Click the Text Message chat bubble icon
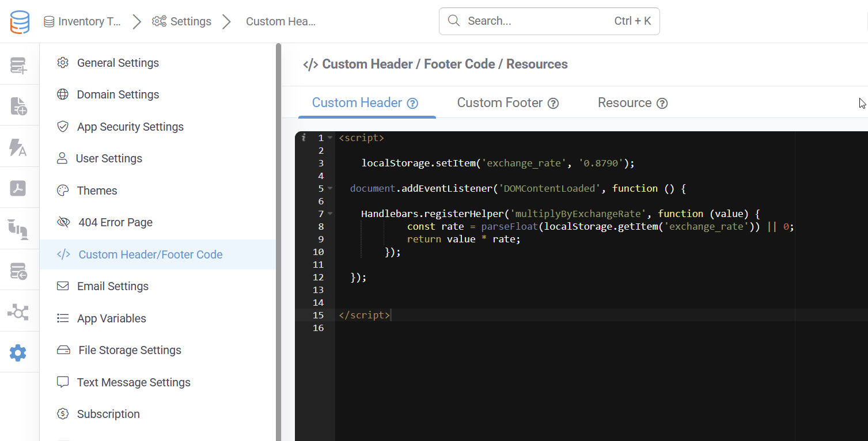Image resolution: width=868 pixels, height=441 pixels. click(63, 382)
